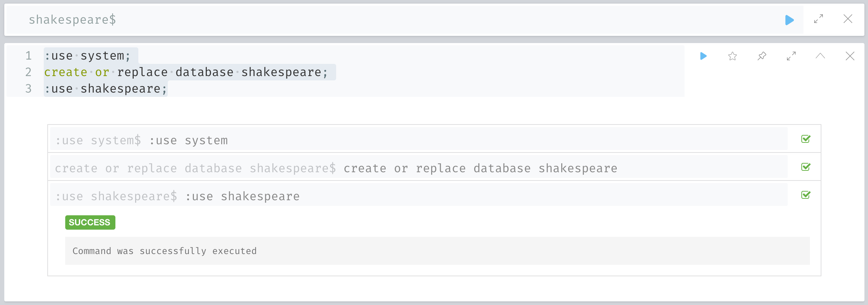Image resolution: width=868 pixels, height=305 pixels.
Task: Click line 3 ':use shakespeare;' in the editor
Action: [x=106, y=89]
